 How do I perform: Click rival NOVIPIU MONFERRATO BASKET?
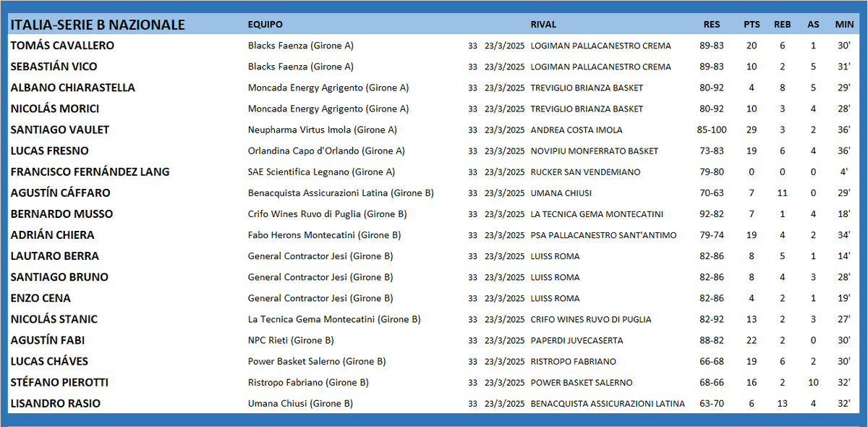pyautogui.click(x=595, y=151)
